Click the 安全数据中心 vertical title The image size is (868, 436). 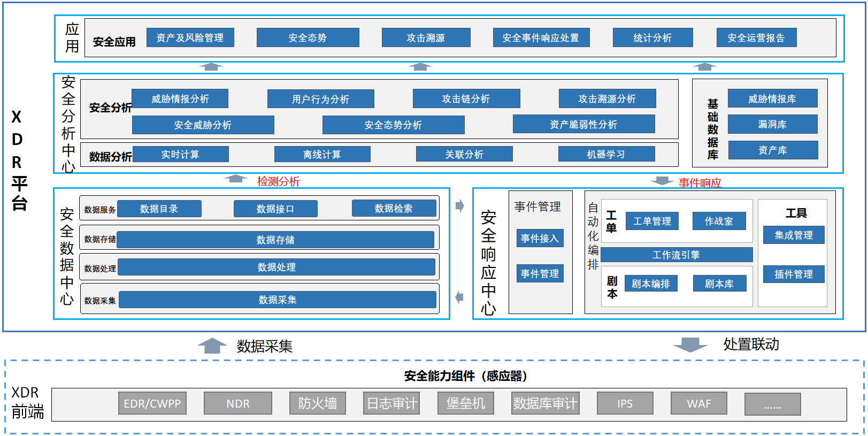[x=67, y=256]
